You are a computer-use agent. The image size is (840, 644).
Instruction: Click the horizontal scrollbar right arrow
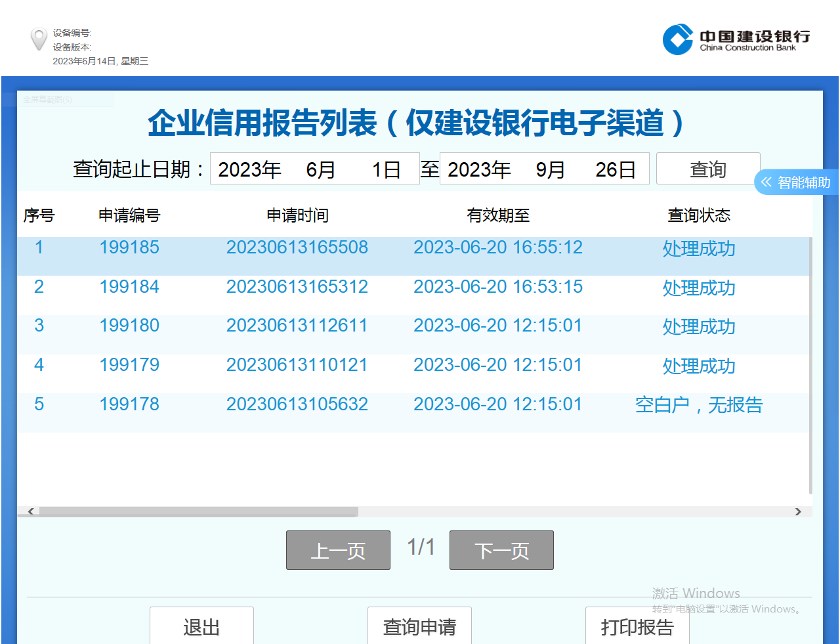tap(798, 511)
